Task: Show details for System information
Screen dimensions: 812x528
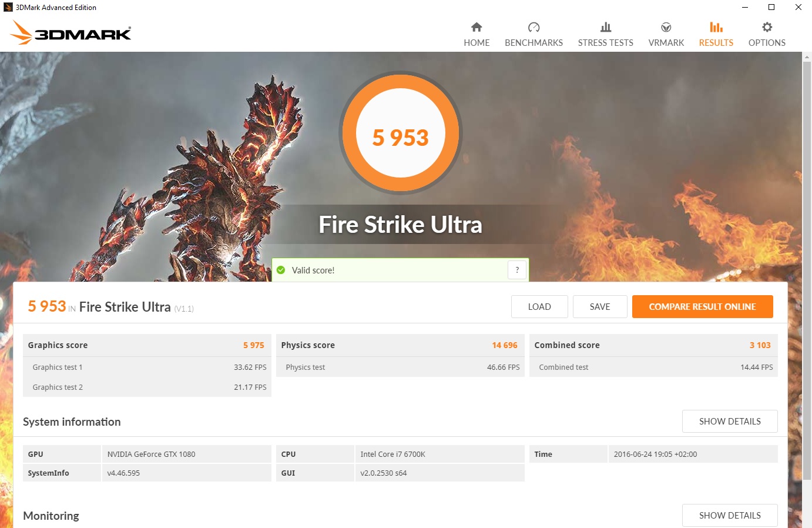Action: (x=730, y=421)
